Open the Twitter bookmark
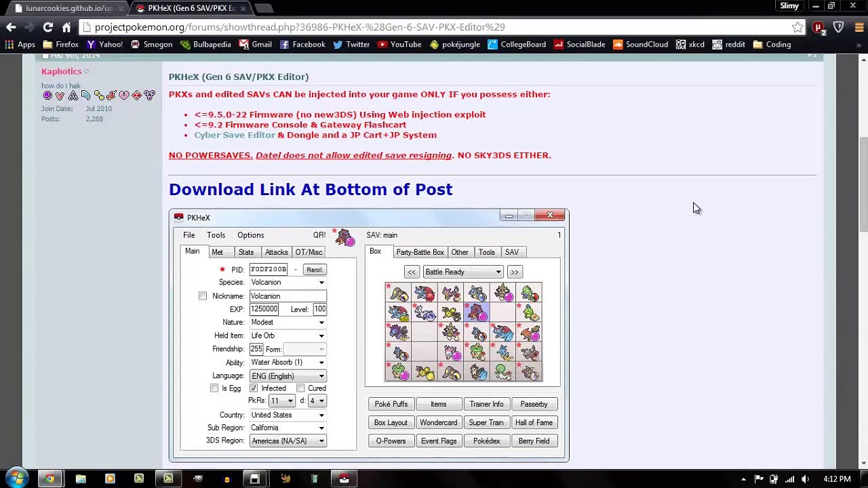This screenshot has height=488, width=868. 351,44
